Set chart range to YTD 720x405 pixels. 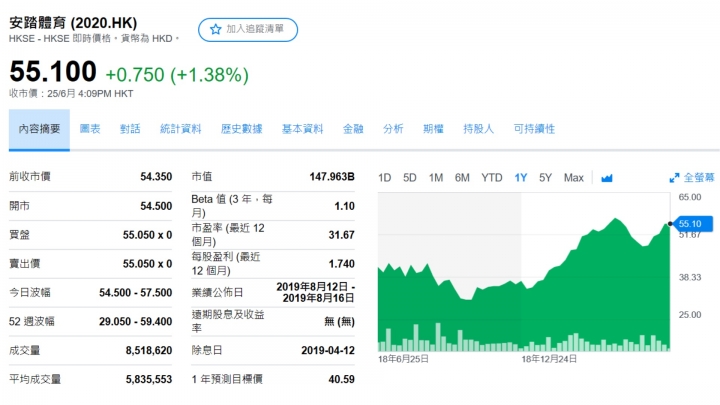click(492, 178)
